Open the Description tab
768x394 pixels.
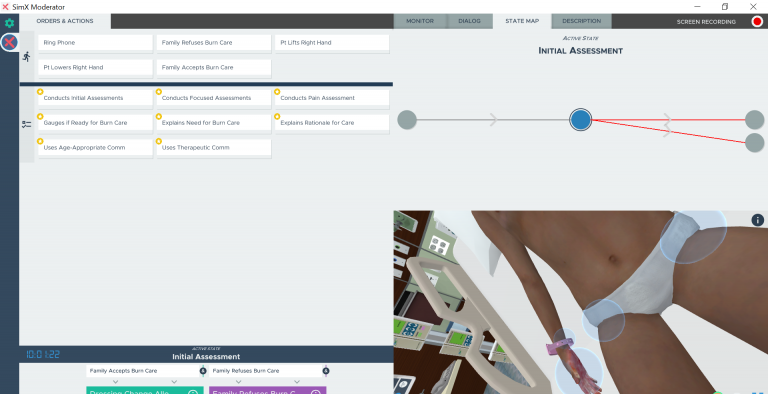tap(581, 21)
